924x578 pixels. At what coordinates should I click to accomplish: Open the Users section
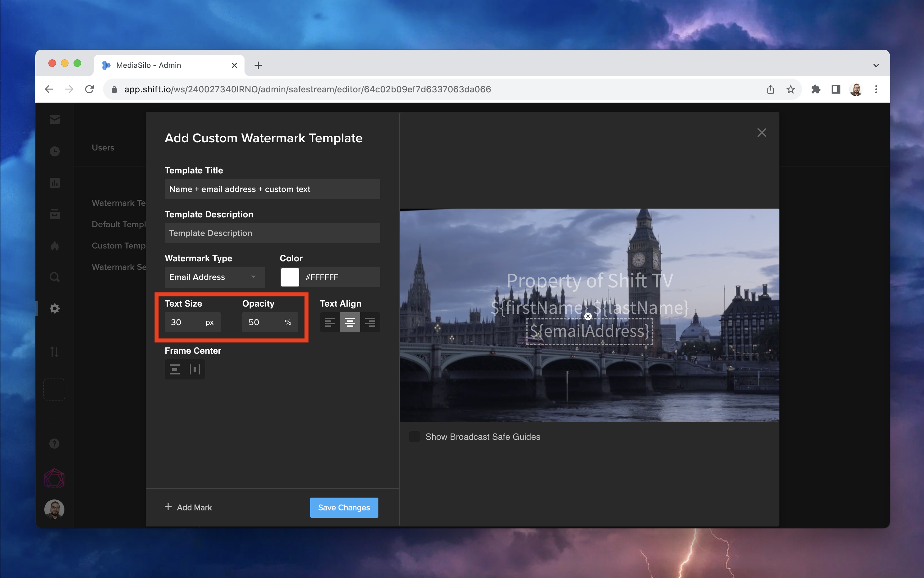[x=103, y=148]
